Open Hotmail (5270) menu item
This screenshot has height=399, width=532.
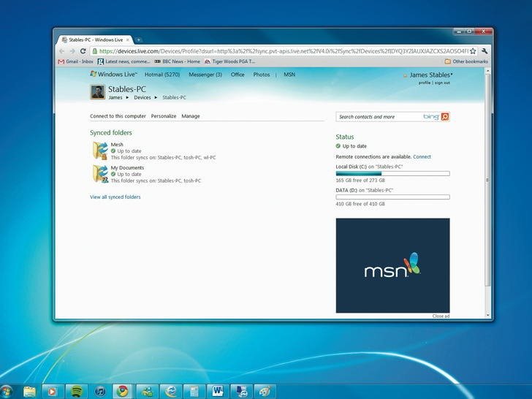(x=162, y=75)
